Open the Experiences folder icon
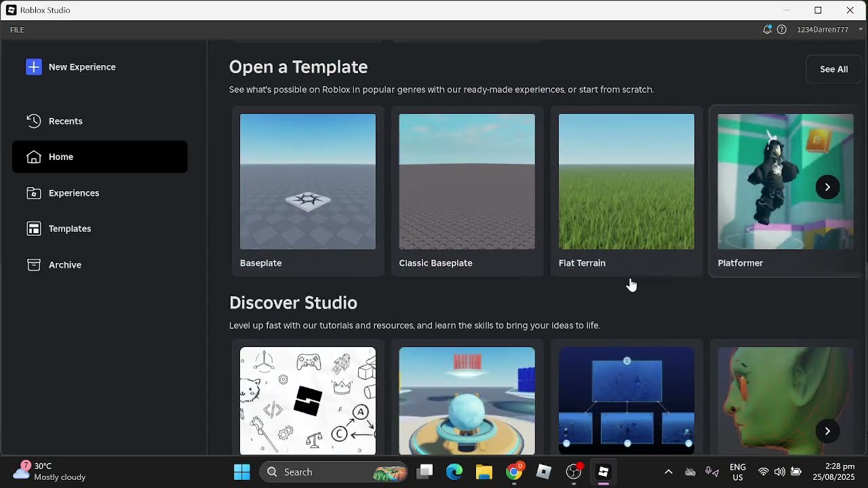 click(x=34, y=192)
